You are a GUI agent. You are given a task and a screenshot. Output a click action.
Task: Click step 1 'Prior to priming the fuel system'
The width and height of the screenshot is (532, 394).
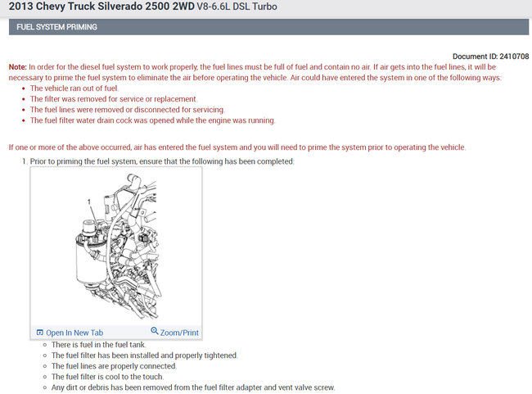point(162,161)
